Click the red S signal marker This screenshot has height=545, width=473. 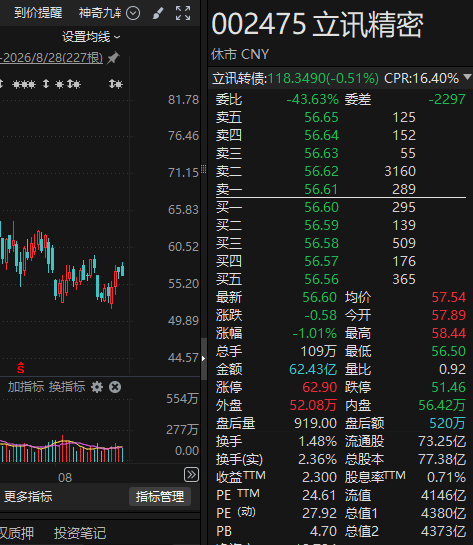pos(21,368)
